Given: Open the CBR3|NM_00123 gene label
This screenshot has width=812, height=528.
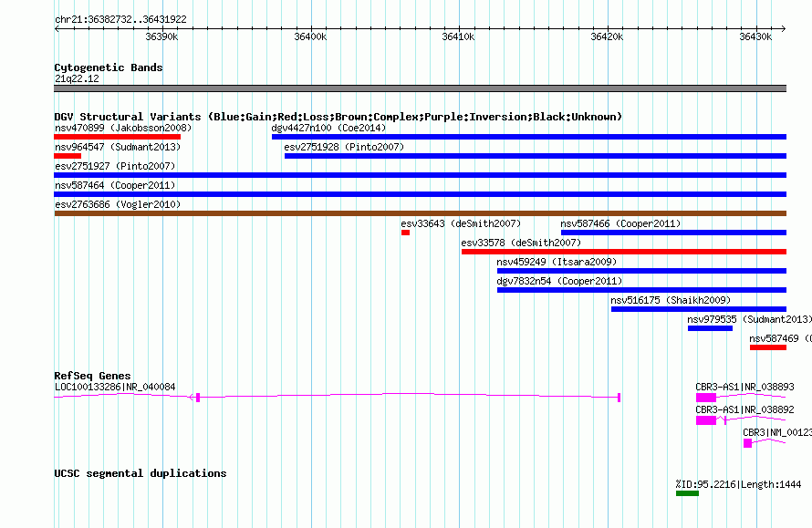Looking at the screenshot, I should 776,433.
